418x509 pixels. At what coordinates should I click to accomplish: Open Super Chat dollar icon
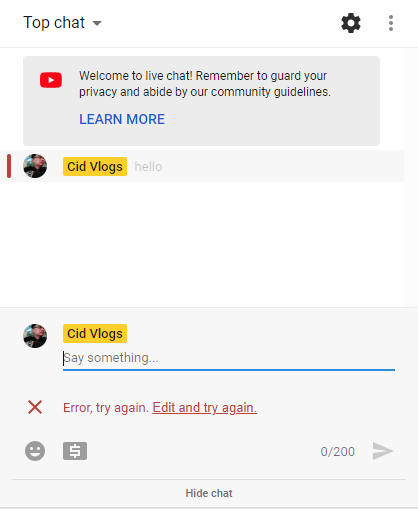[75, 451]
